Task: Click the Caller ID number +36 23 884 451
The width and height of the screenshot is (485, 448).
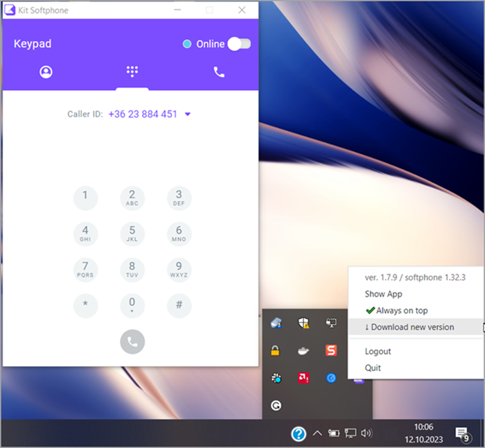Action: pos(143,114)
